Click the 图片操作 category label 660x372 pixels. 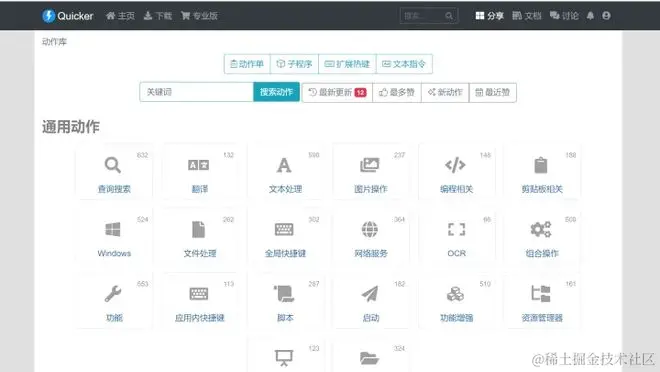pyautogui.click(x=371, y=189)
